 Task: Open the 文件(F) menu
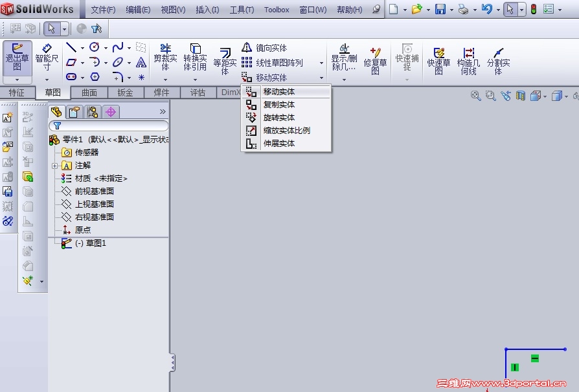104,10
